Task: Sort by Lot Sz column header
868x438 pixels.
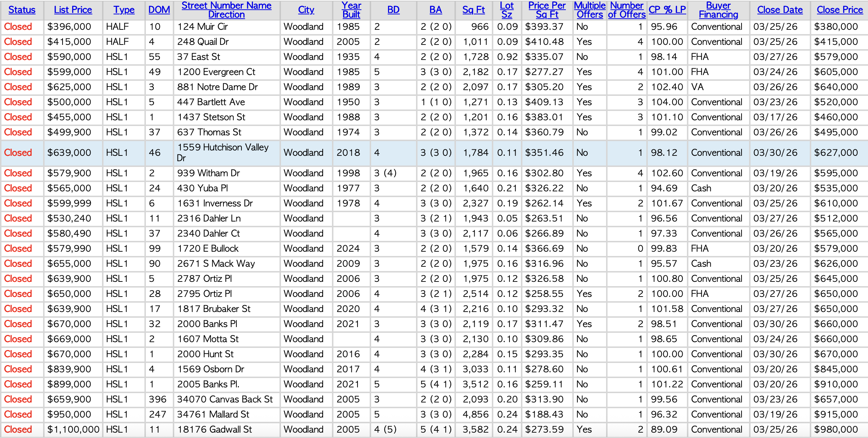Action: pos(507,10)
